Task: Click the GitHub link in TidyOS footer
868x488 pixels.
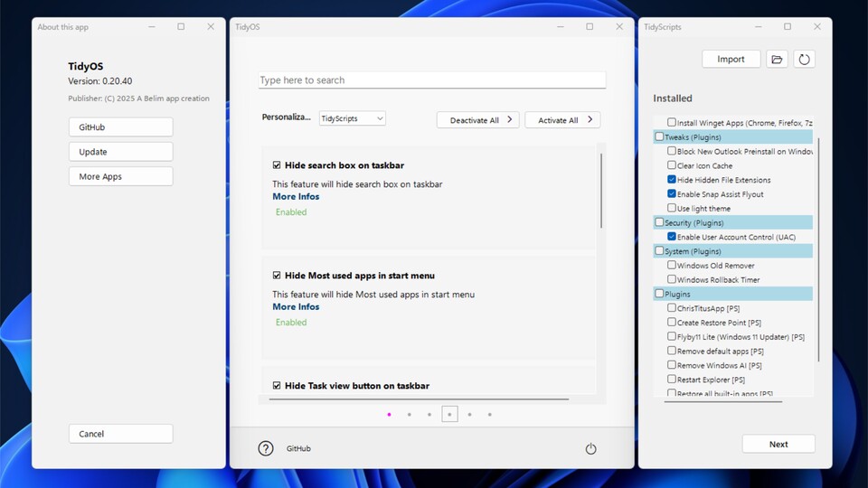Action: 298,449
